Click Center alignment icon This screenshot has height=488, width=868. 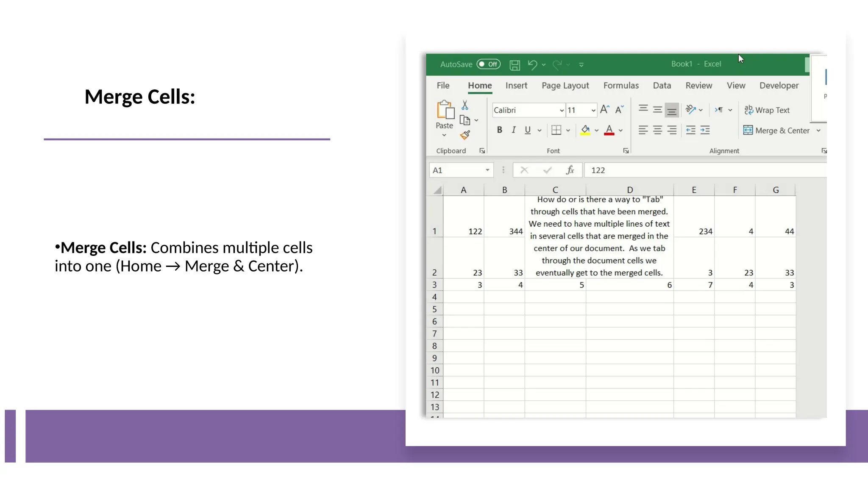(657, 130)
